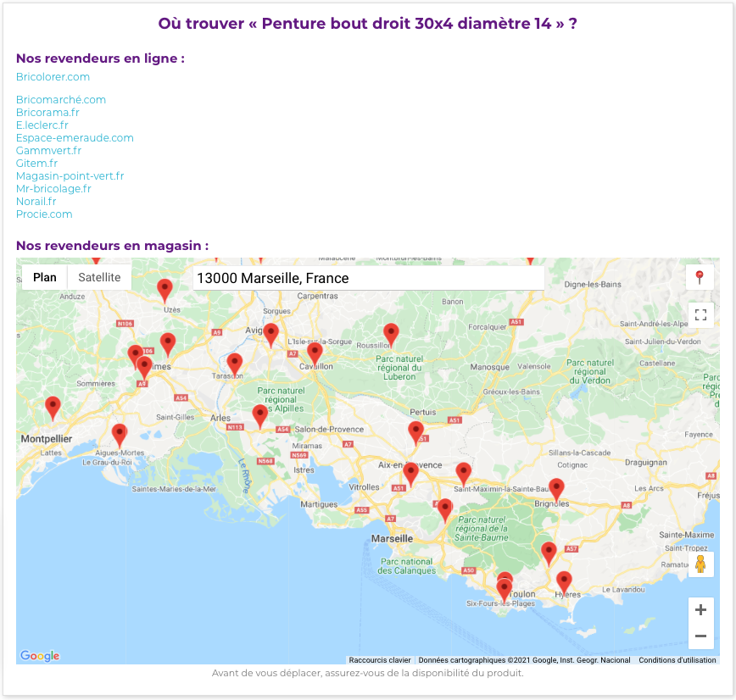Viewport: 736px width, 700px height.
Task: Open the Bricomarché.com link
Action: click(x=61, y=100)
